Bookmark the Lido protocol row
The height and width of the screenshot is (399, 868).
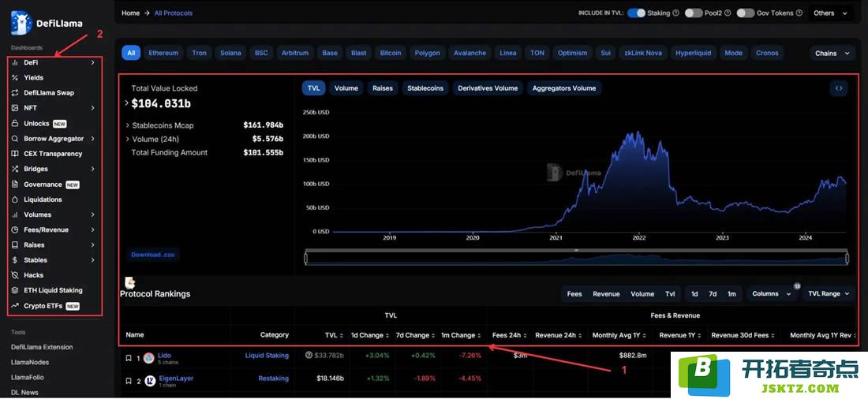[x=129, y=358]
